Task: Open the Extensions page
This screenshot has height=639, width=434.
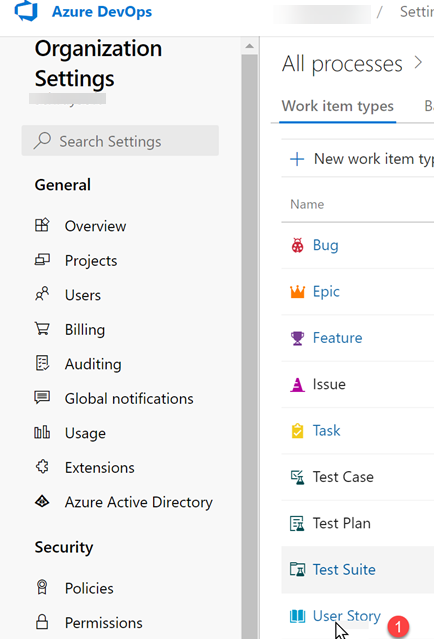Action: click(99, 467)
